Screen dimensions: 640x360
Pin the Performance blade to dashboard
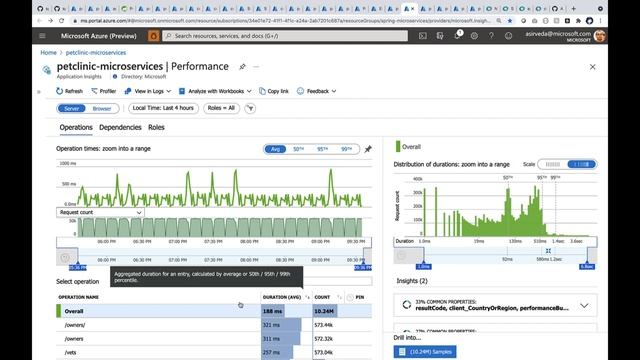(x=242, y=67)
